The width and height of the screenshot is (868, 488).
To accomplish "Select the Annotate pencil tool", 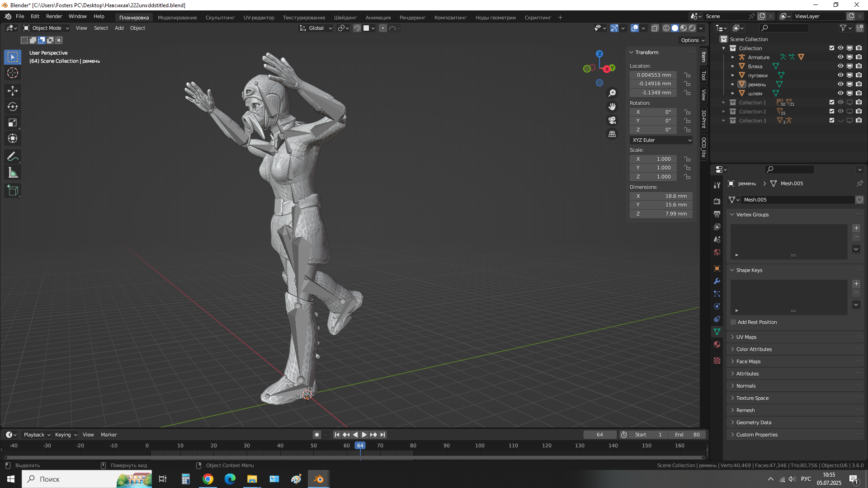I will 13,157.
